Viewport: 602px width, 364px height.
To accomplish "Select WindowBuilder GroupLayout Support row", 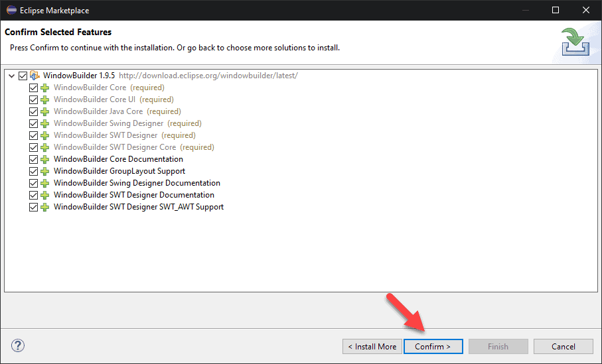I will [x=119, y=170].
